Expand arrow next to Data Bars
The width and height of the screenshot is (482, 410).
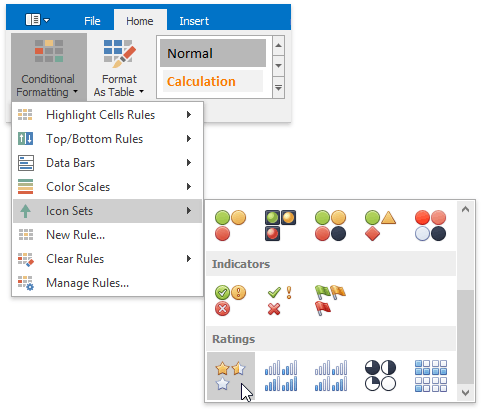coord(189,163)
